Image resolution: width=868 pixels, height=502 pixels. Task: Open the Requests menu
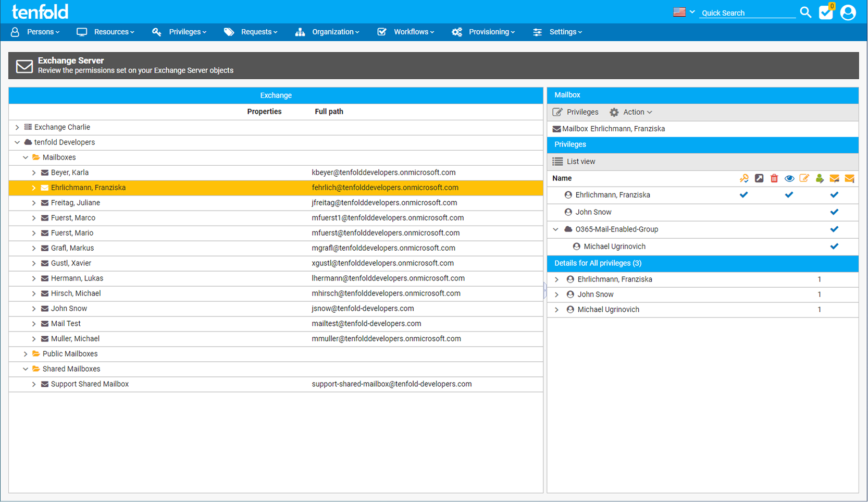coord(251,32)
